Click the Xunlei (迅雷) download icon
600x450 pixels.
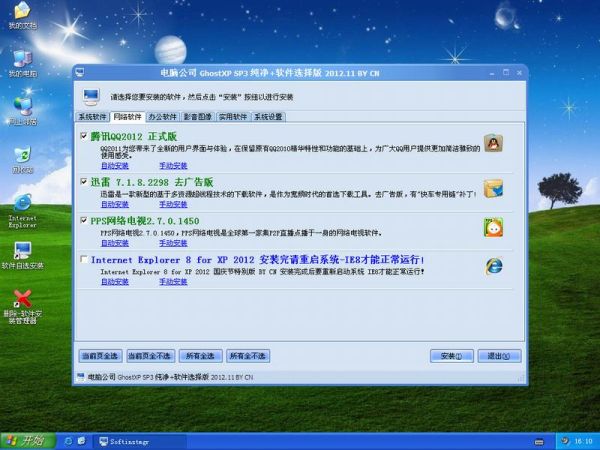[492, 188]
